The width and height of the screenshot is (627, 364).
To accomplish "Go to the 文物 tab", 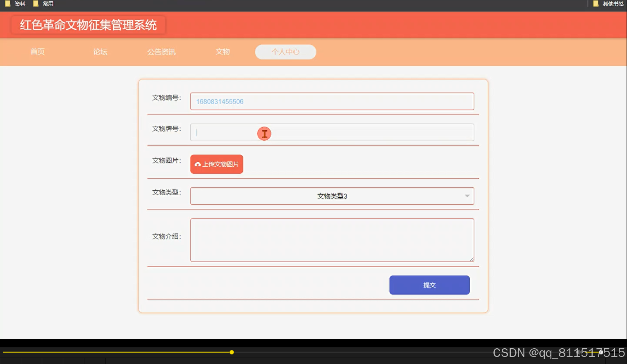I will pyautogui.click(x=223, y=52).
